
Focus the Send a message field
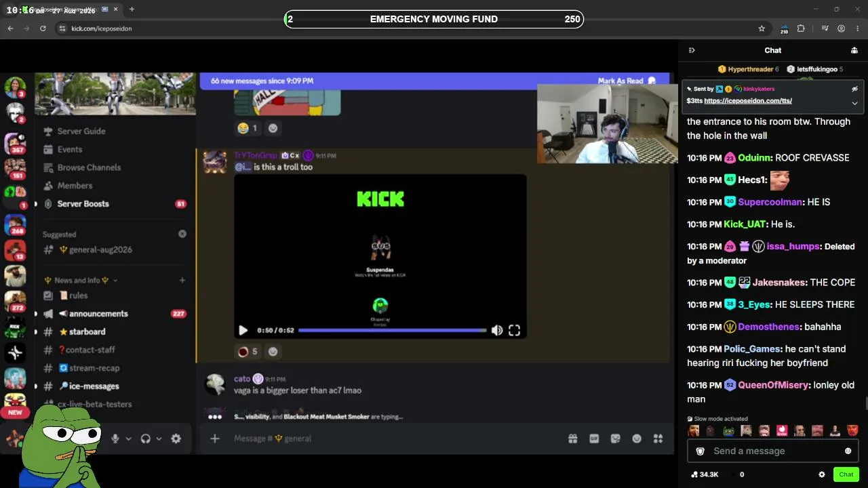click(773, 451)
